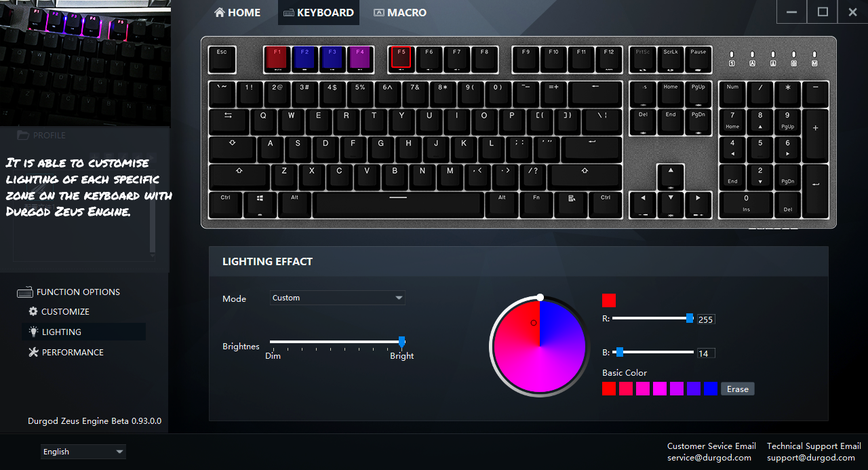Select the Esc key on the keyboard
The width and height of the screenshot is (868, 470).
[222, 59]
